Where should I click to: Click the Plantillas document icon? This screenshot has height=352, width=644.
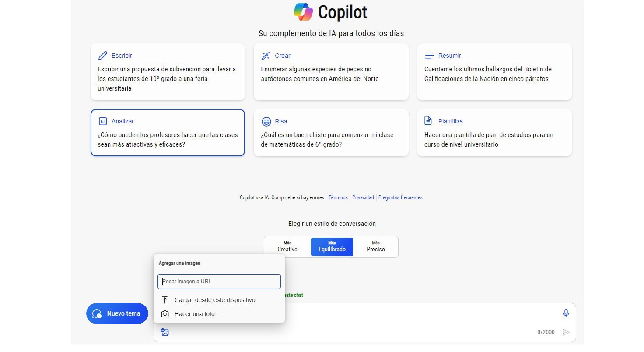(429, 121)
